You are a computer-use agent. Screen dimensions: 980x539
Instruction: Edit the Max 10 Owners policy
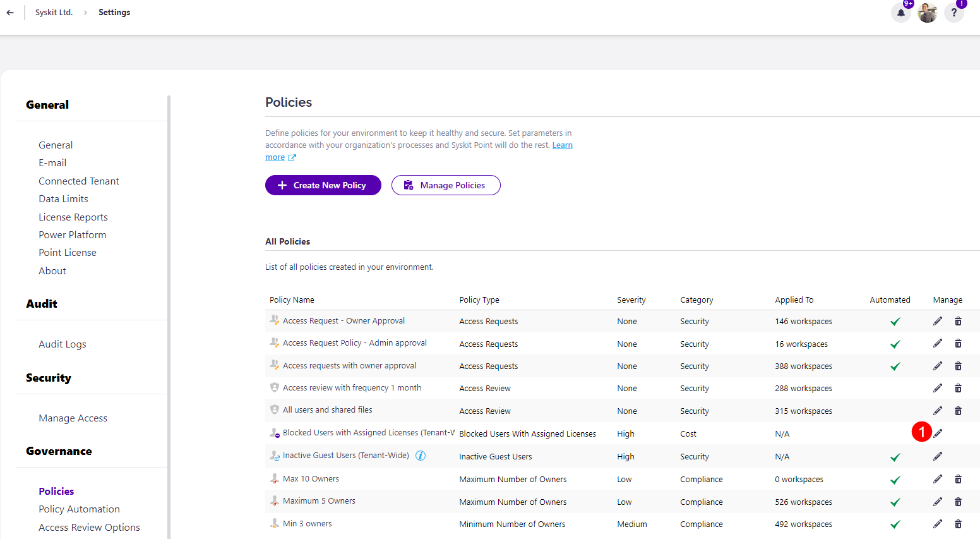click(x=938, y=479)
